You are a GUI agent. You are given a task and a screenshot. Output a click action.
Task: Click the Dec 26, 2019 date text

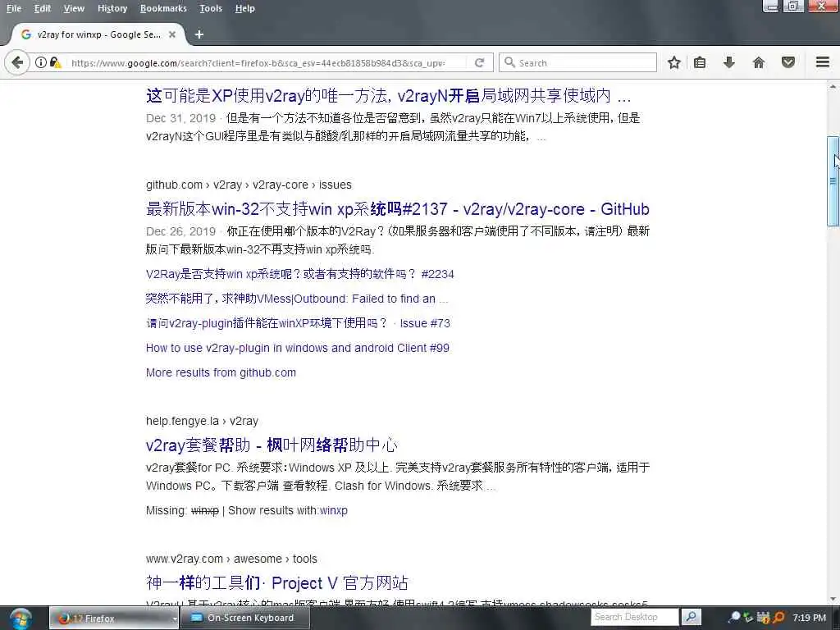[180, 231]
